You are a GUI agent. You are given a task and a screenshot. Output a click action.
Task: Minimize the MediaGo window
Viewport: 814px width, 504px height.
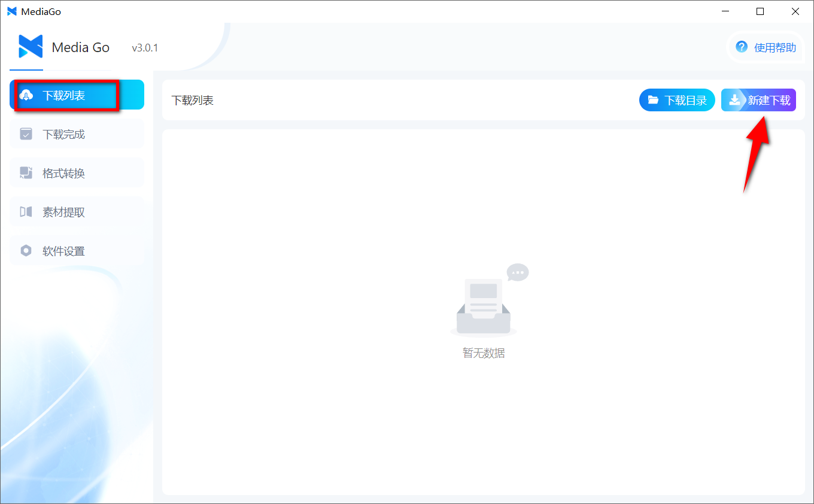tap(725, 11)
